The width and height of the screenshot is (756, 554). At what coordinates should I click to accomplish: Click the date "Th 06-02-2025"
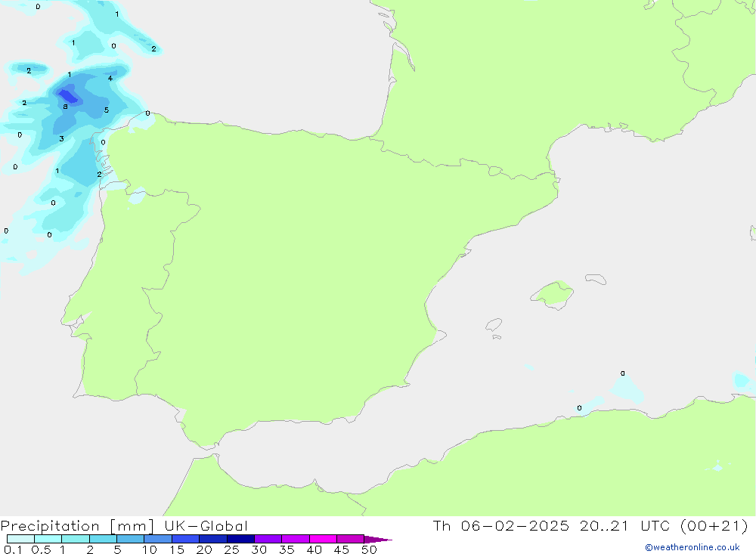[500, 525]
